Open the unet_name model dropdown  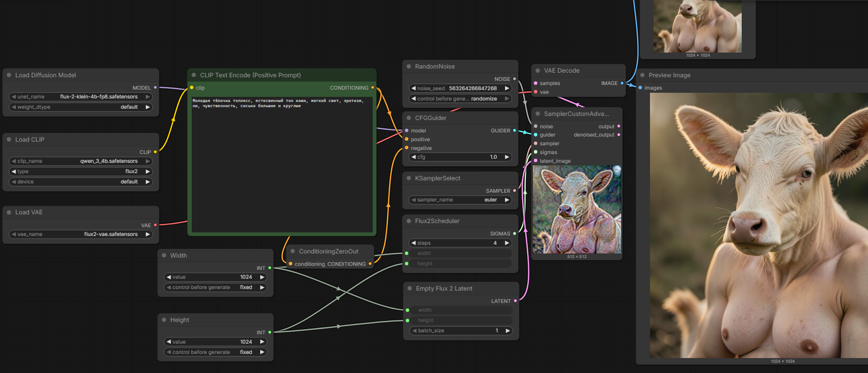point(81,96)
